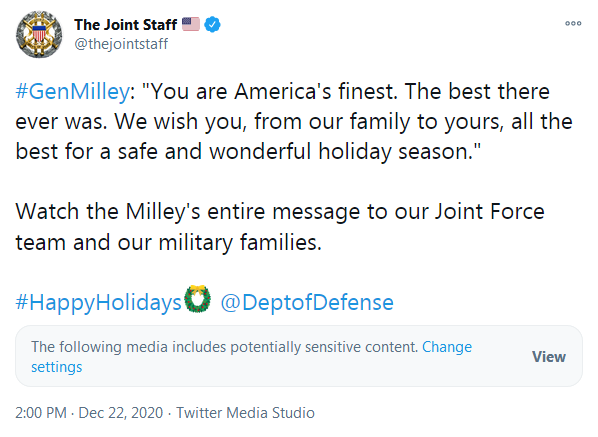Open the #HappyHolidays hashtag
The width and height of the screenshot is (598, 437).
pyautogui.click(x=98, y=302)
